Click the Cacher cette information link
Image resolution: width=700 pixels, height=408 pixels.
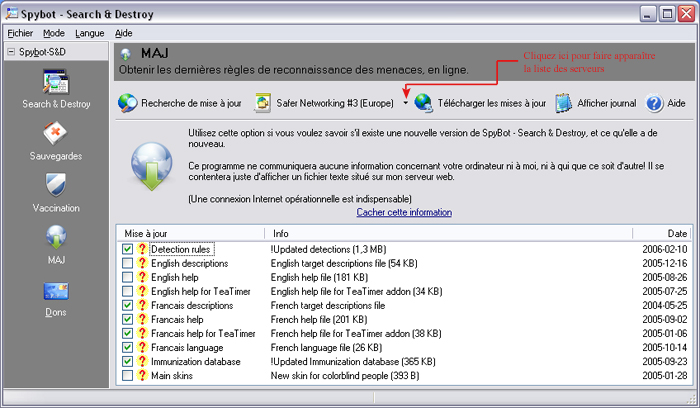404,212
